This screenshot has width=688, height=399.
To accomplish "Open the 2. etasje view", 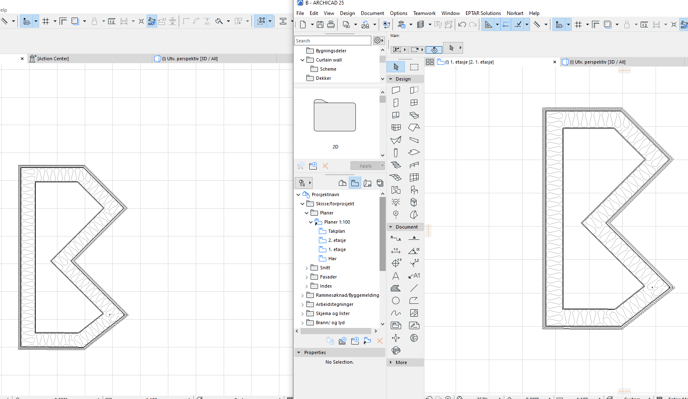I will coord(337,240).
